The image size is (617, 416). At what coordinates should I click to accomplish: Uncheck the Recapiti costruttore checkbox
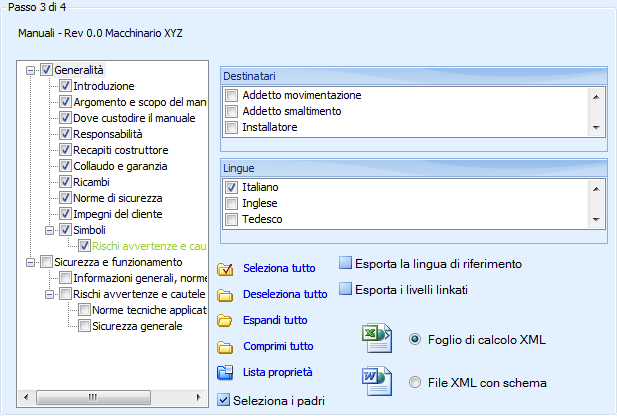65,150
